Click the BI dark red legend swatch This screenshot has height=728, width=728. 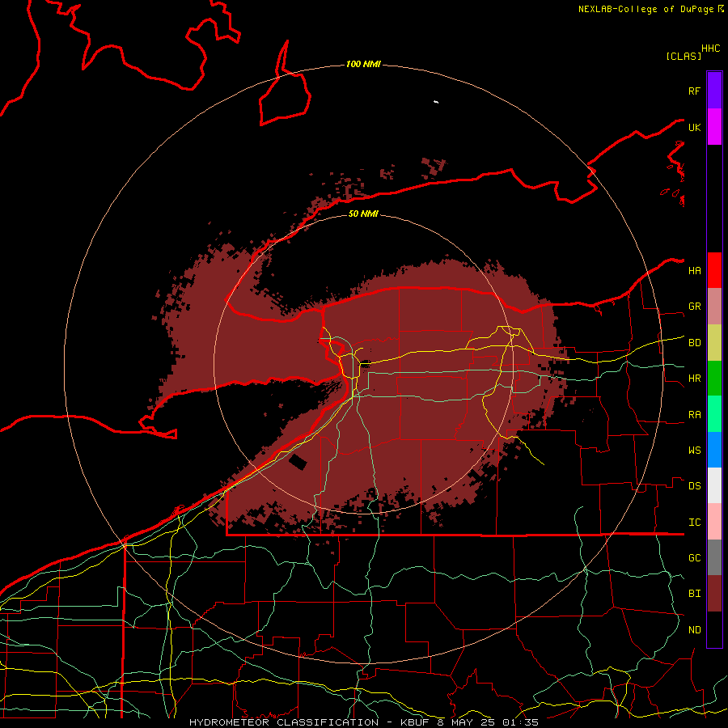point(714,594)
